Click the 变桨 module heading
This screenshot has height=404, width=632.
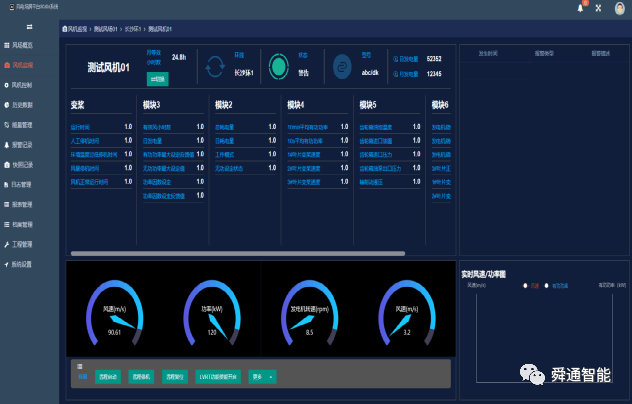[77, 105]
